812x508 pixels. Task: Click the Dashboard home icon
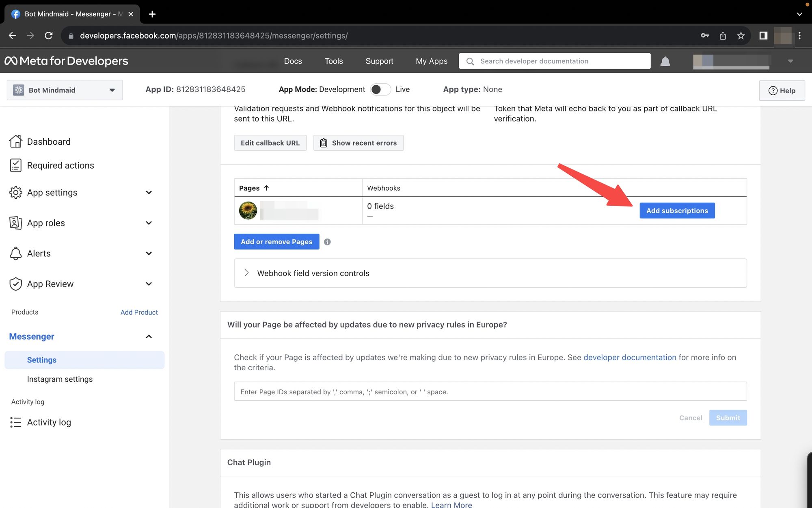[15, 141]
